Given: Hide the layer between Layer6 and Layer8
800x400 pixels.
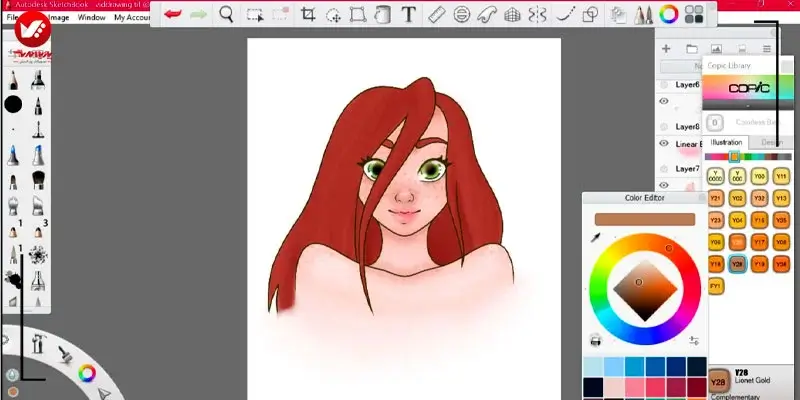Looking at the screenshot, I should coord(664,101).
